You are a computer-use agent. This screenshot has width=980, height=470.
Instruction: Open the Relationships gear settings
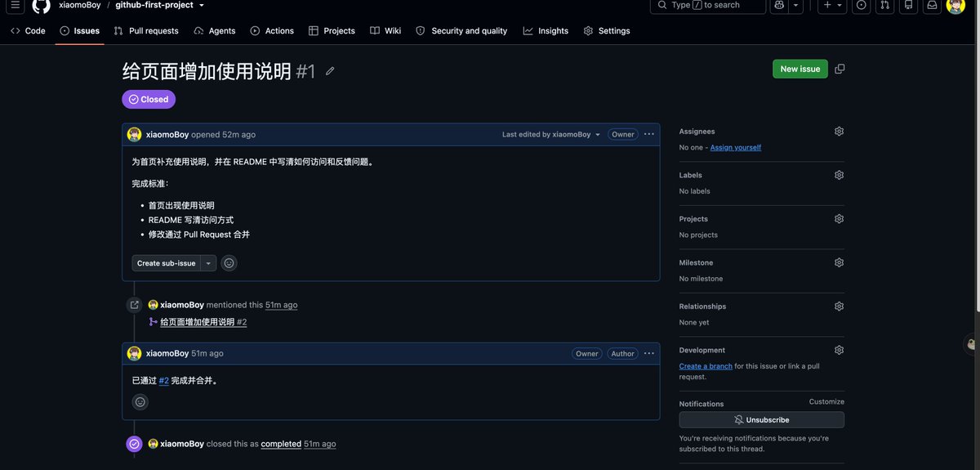pos(839,307)
